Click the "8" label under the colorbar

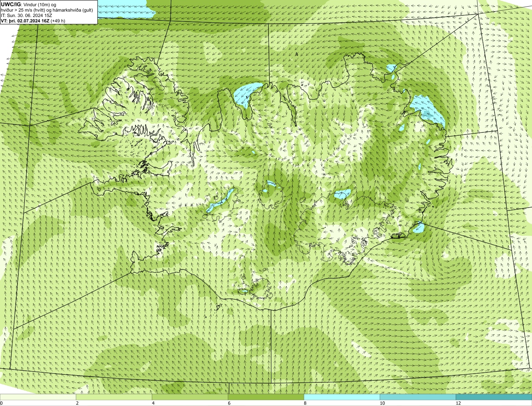(x=305, y=403)
